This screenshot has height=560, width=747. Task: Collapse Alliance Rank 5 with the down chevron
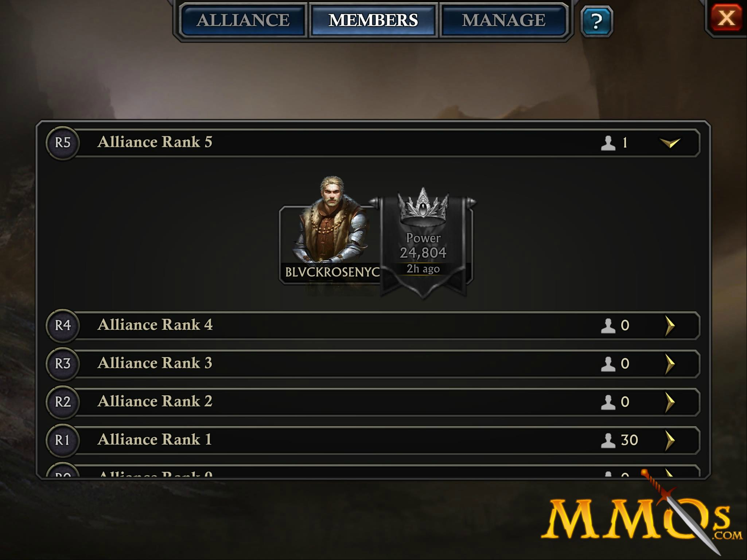(x=670, y=143)
